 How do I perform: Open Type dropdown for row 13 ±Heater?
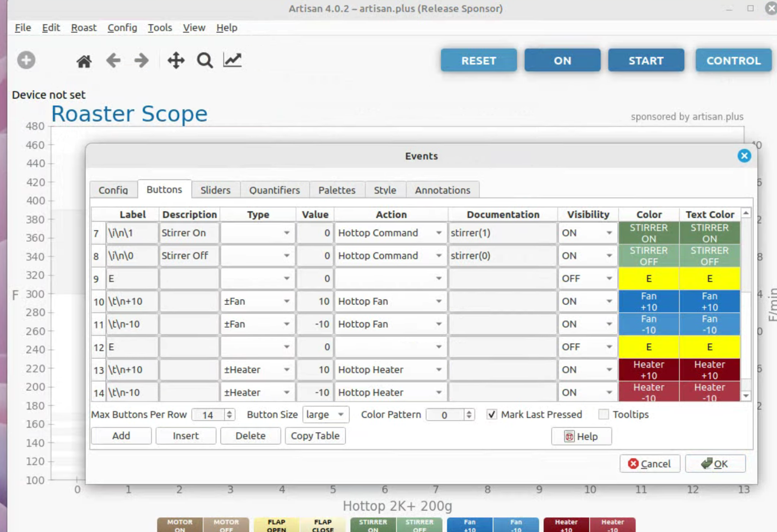[257, 370]
